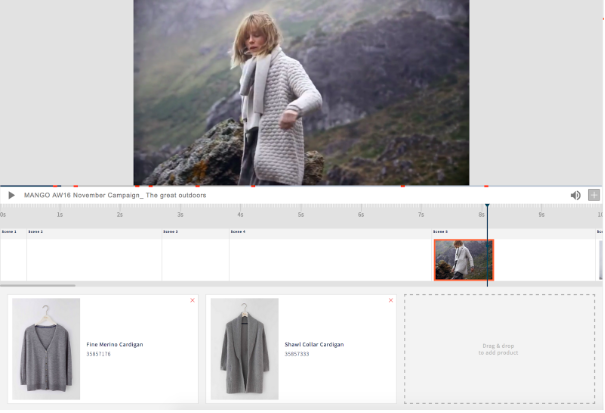Image resolution: width=605 pixels, height=413 pixels.
Task: Jump to the 4s mark on the ruler
Action: pos(240,214)
